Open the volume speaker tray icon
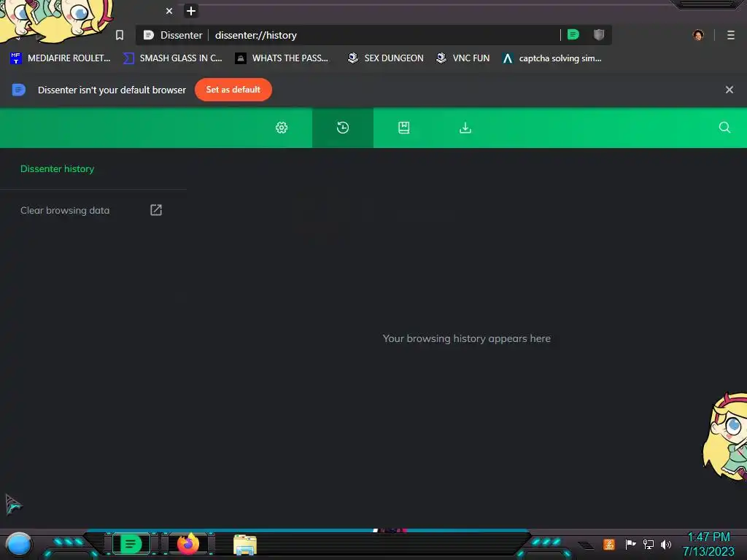Screen dimensions: 747x560 pyautogui.click(x=665, y=544)
